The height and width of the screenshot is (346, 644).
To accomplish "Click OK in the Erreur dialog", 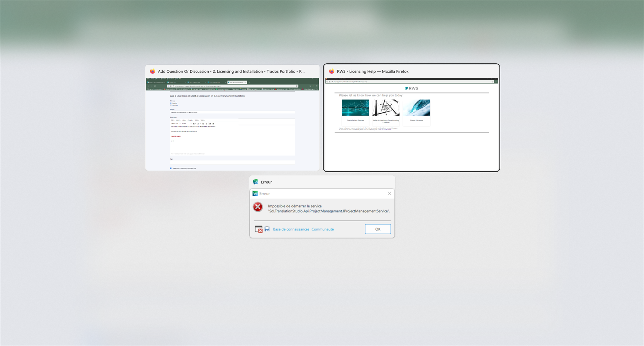I will (x=378, y=229).
